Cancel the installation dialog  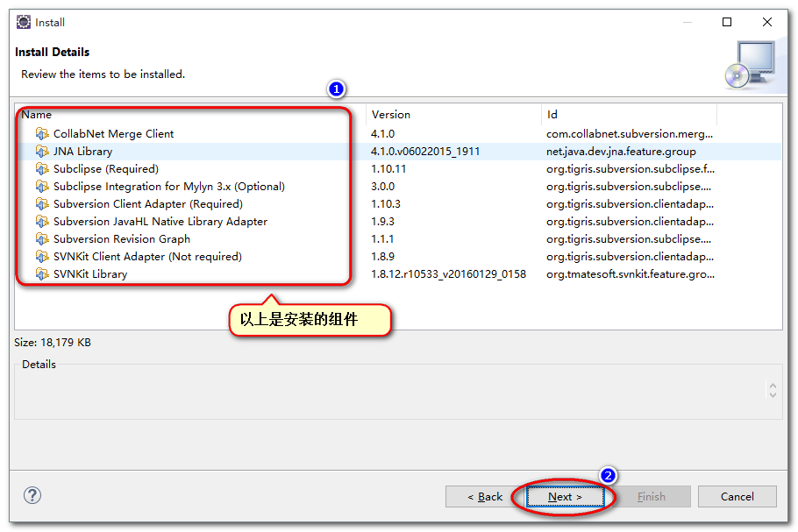tap(737, 496)
